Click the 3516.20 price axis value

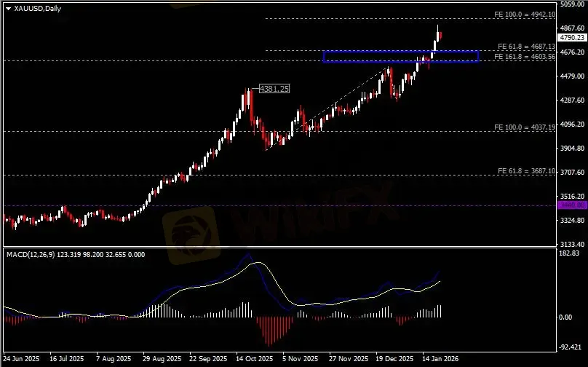pyautogui.click(x=572, y=197)
